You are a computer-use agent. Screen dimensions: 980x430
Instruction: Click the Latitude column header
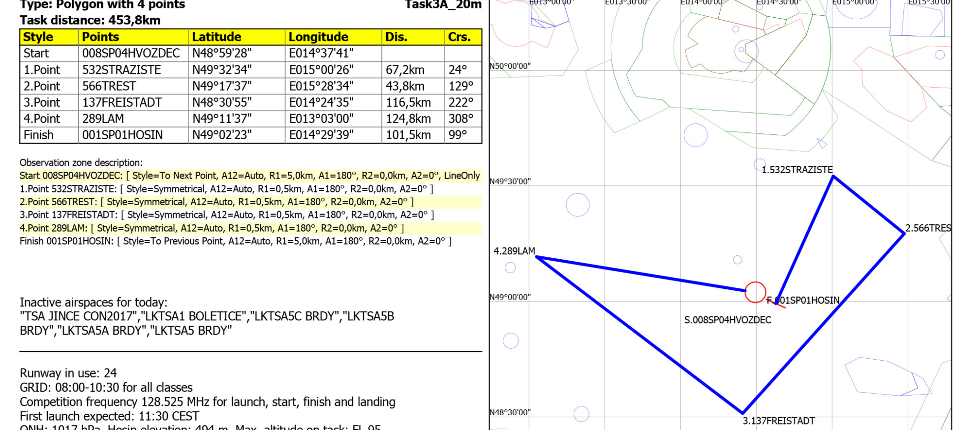pos(216,37)
